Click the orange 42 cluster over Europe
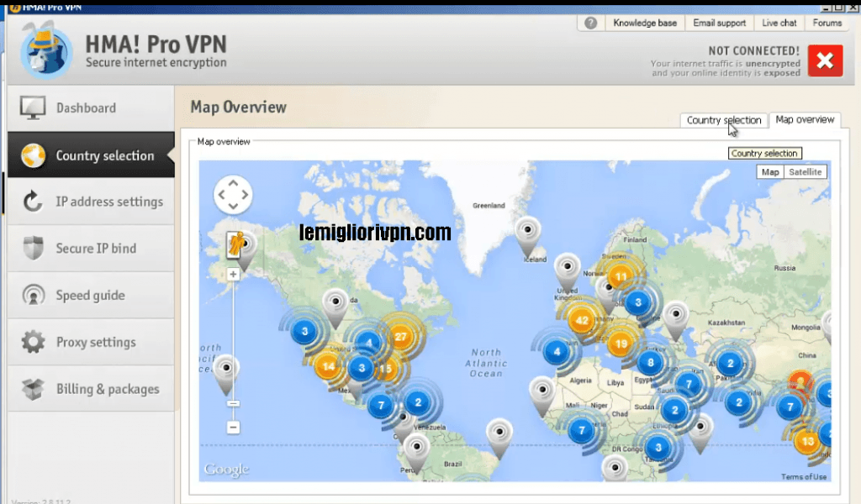 click(x=582, y=320)
